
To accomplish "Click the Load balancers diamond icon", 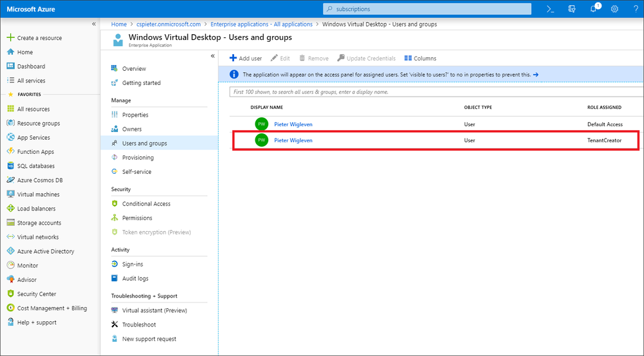I will (x=11, y=209).
